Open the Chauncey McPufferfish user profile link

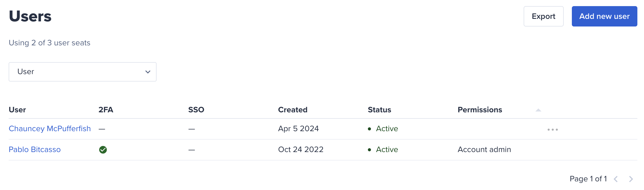[x=50, y=129]
